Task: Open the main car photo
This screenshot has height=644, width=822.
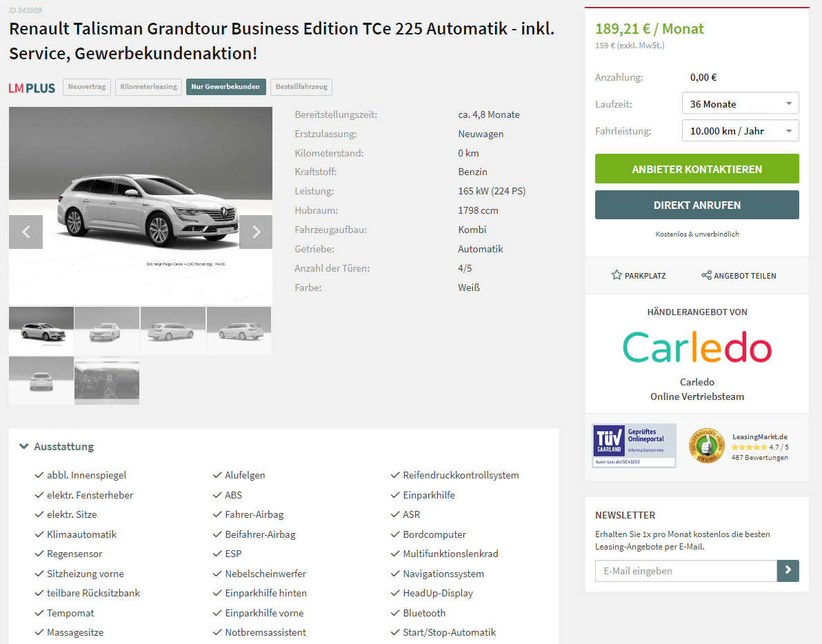Action: tap(141, 205)
